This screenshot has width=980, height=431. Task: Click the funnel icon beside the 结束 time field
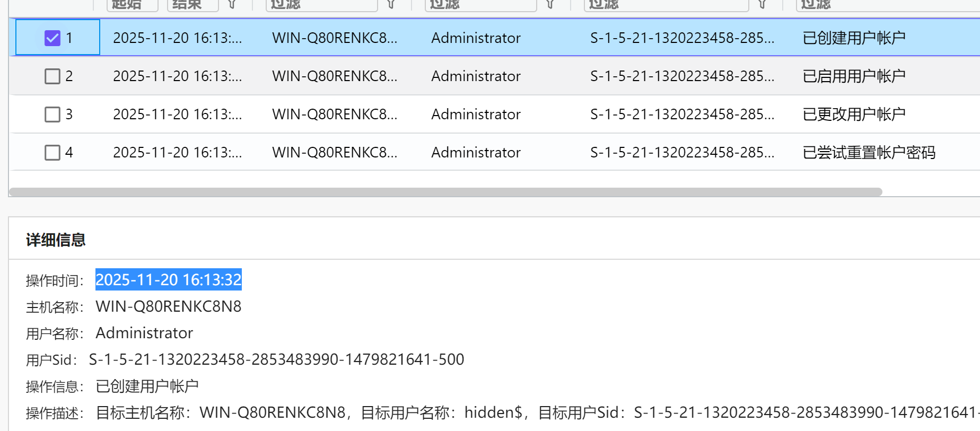[232, 4]
